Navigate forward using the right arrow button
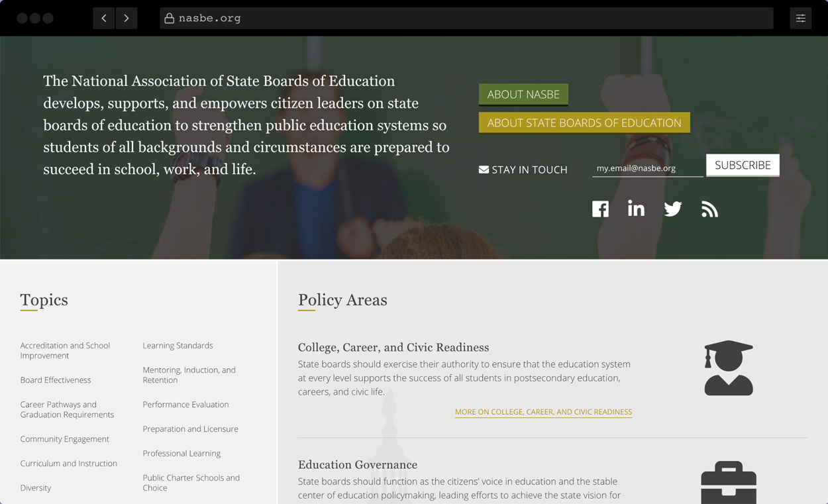The image size is (828, 504). (126, 18)
